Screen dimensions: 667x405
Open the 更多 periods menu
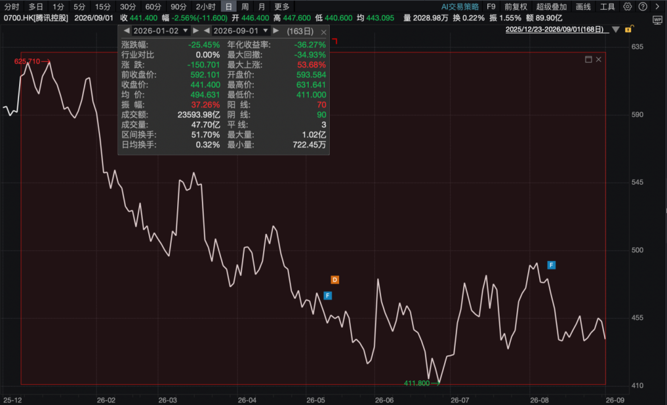282,6
